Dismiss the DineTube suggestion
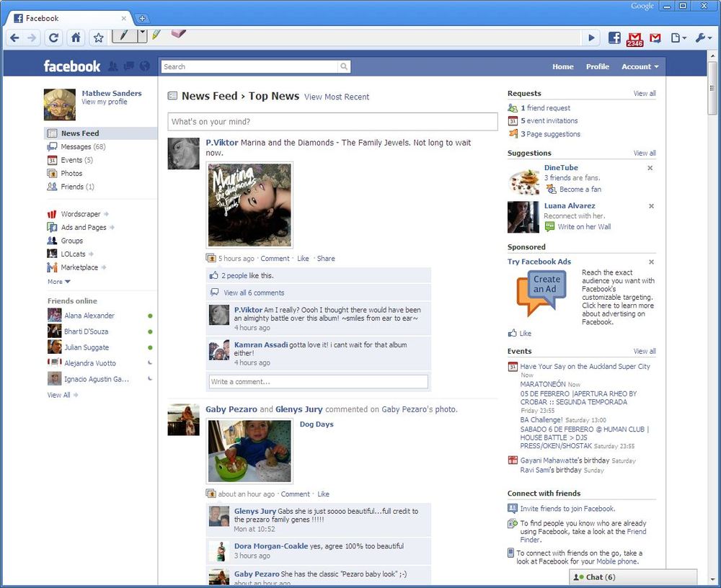Viewport: 721px width, 588px height. coord(650,168)
